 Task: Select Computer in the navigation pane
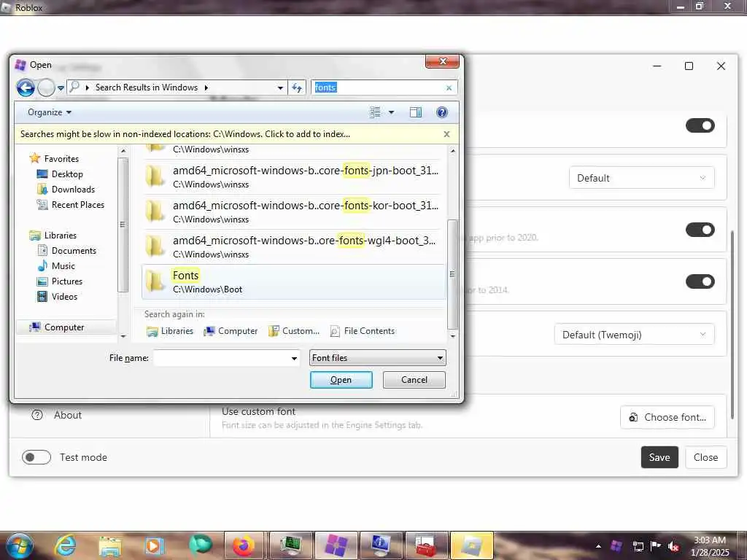point(64,327)
